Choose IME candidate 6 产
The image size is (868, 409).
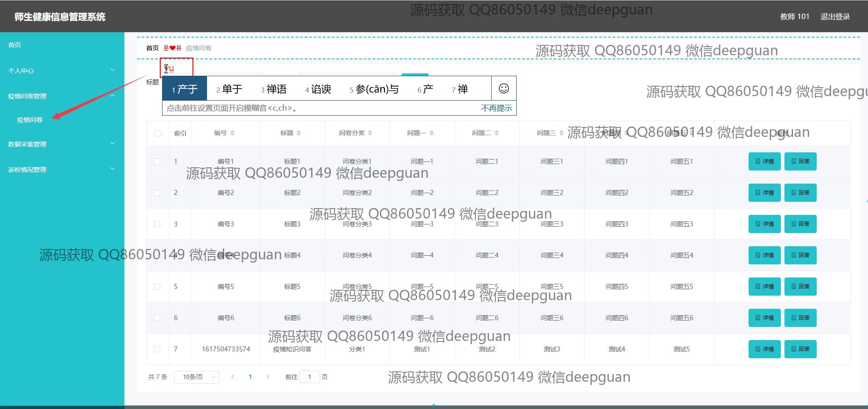click(x=425, y=89)
